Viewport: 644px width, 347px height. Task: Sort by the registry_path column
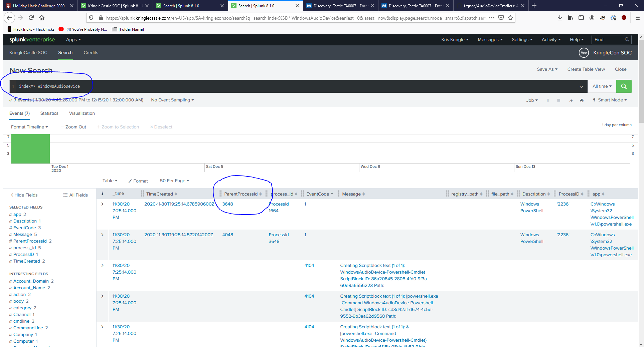[x=467, y=194]
